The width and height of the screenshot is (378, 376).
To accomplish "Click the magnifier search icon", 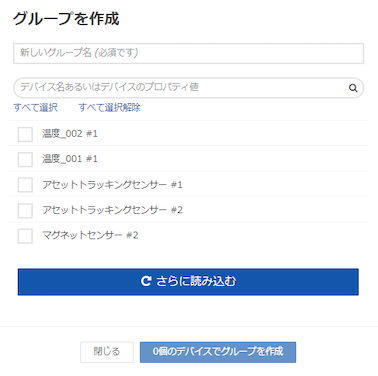I will (353, 88).
